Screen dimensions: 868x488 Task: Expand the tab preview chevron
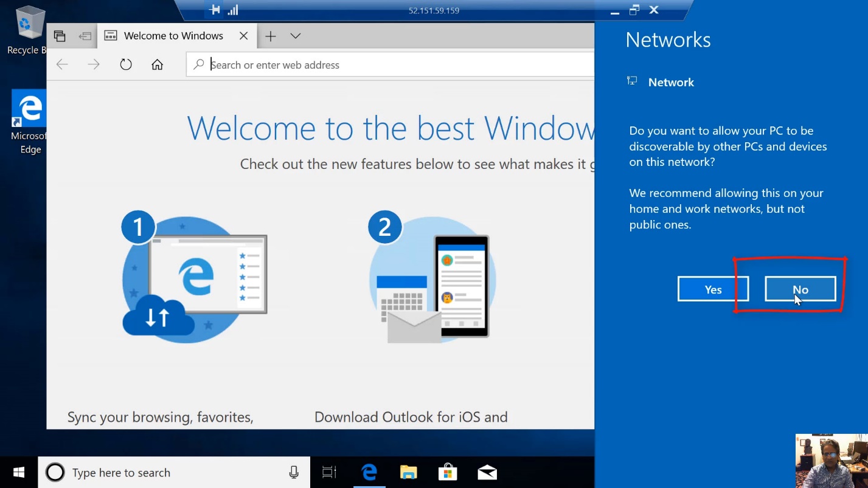[296, 36]
